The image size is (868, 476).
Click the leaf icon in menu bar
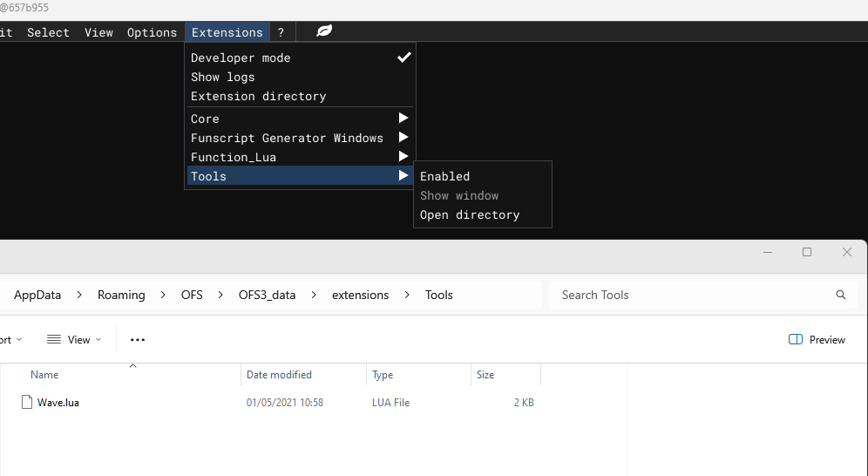pyautogui.click(x=324, y=31)
